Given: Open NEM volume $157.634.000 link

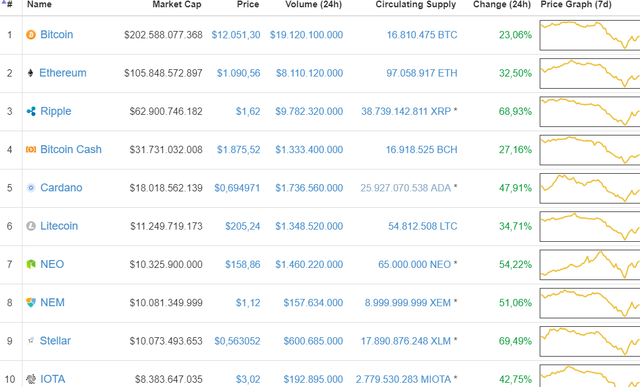Looking at the screenshot, I should coord(313,303).
